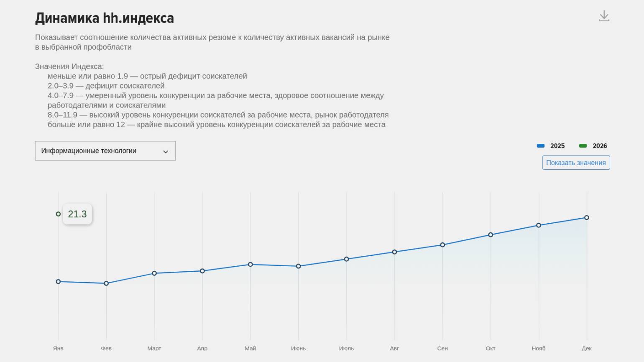Click the 21.3 value tooltip
Image resolution: width=644 pixels, height=362 pixels.
click(77, 214)
